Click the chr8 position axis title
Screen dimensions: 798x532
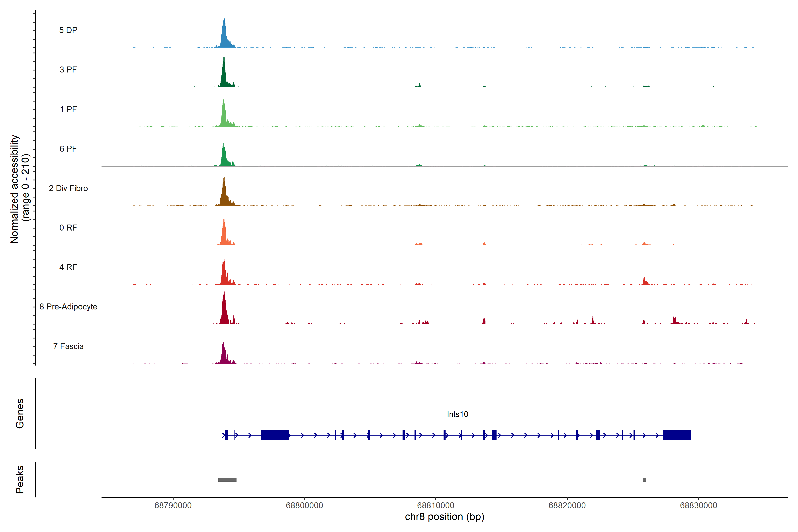pos(444,517)
